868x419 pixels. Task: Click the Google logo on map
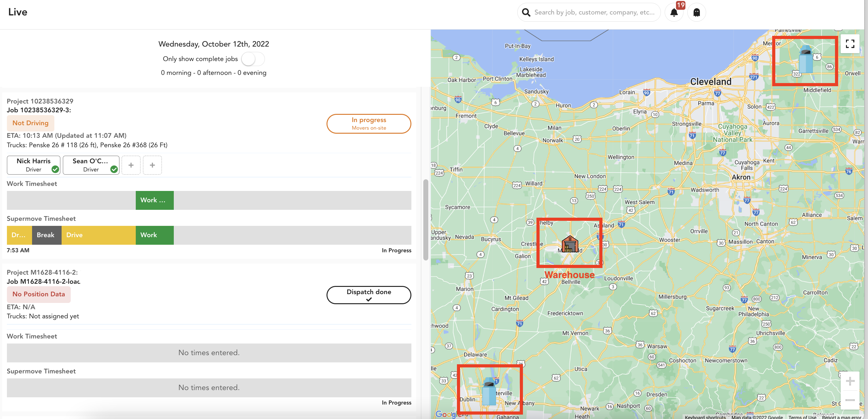coord(448,414)
